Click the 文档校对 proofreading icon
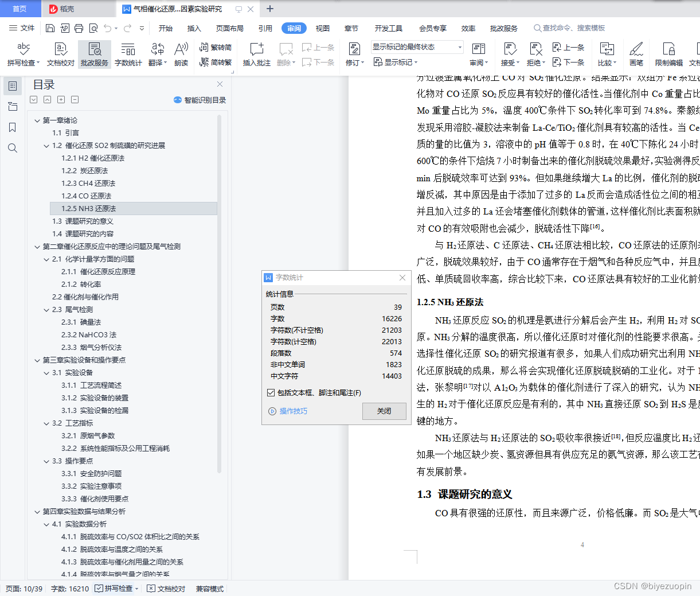 pyautogui.click(x=61, y=54)
